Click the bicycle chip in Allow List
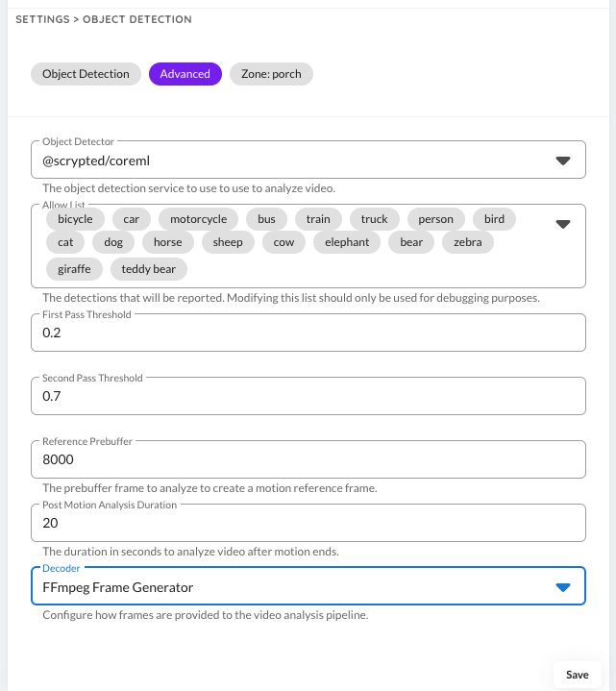The image size is (616, 691). (x=75, y=219)
